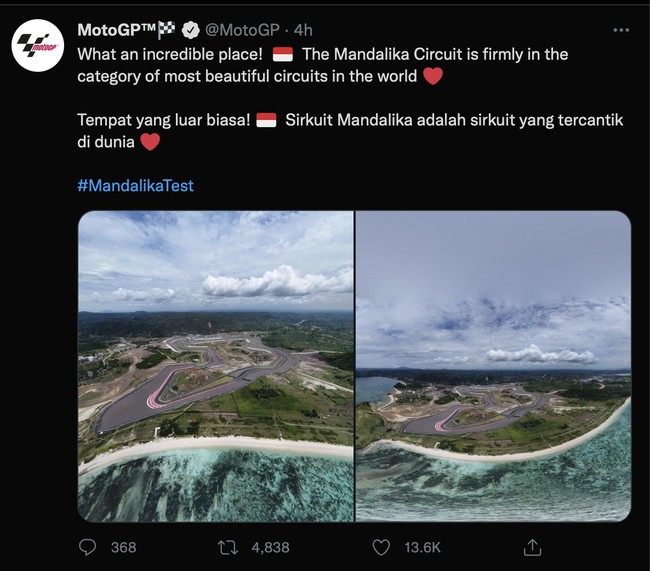Click the Indonesian flag emoji in first line
The width and height of the screenshot is (650, 571).
(282, 54)
